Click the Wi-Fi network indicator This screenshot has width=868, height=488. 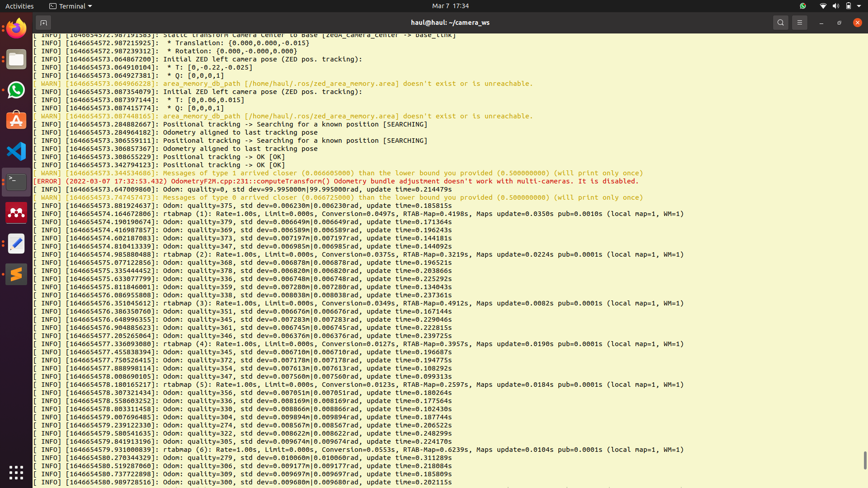tap(823, 6)
